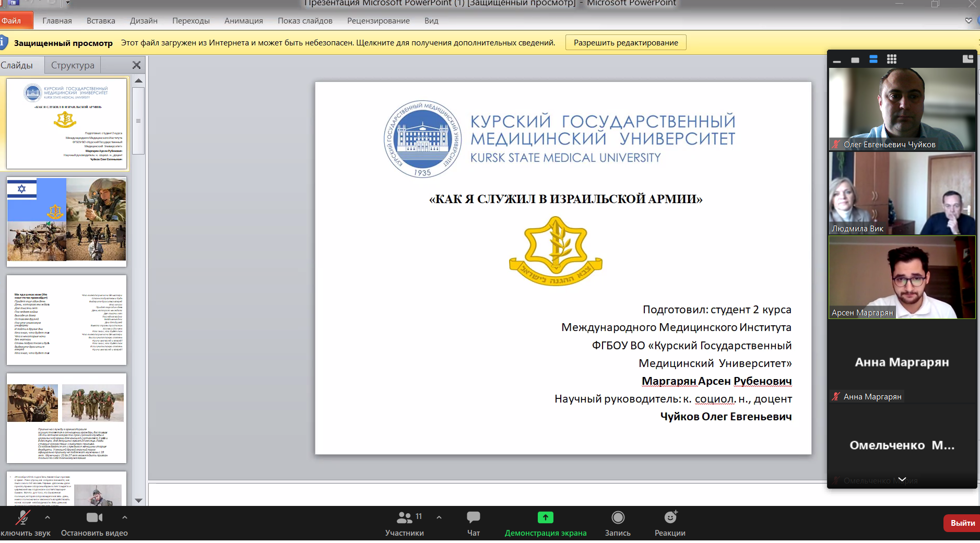Open caret menu next to Участники

pyautogui.click(x=439, y=517)
